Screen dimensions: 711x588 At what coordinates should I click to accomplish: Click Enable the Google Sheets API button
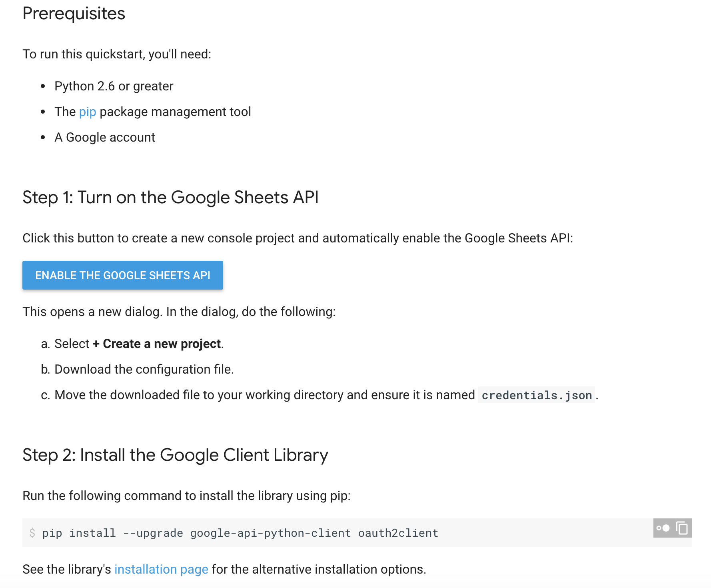point(123,275)
